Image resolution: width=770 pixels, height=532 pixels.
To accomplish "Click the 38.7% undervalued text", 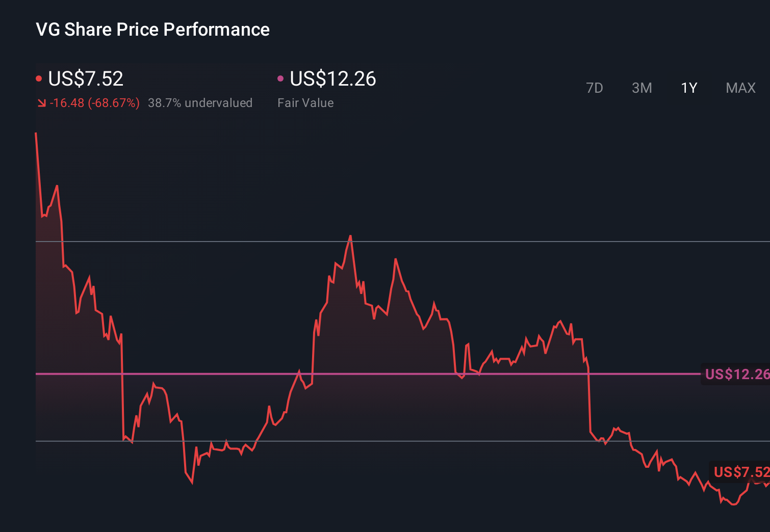I will point(200,102).
